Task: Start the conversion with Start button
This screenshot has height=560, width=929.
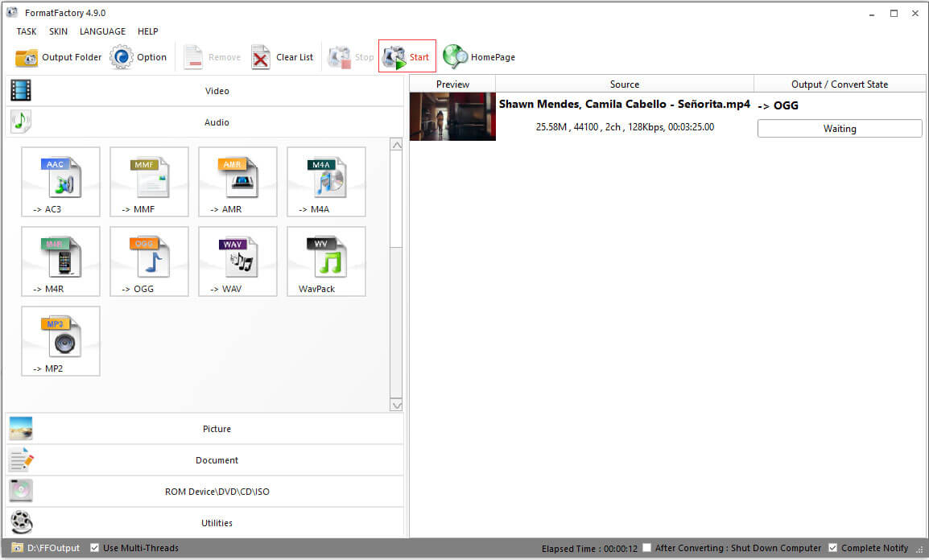Action: [x=407, y=56]
